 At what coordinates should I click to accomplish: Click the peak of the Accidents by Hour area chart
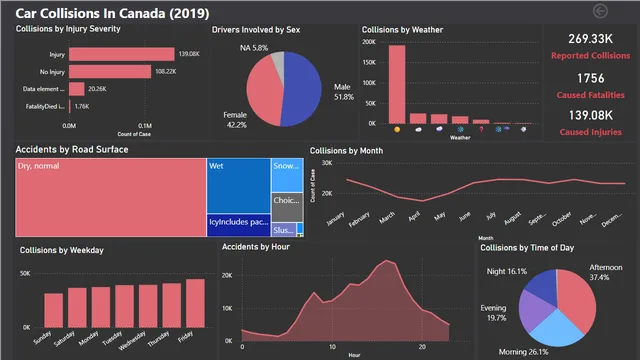386,260
